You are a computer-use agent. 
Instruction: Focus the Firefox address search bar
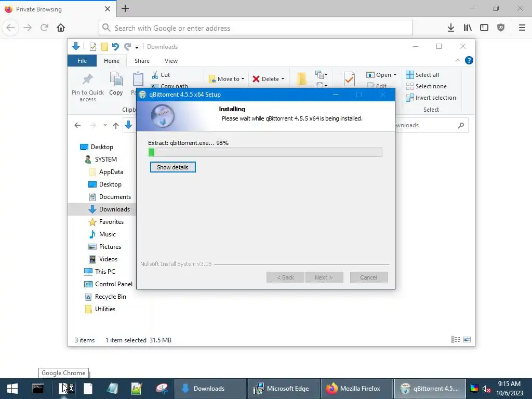[x=256, y=28]
